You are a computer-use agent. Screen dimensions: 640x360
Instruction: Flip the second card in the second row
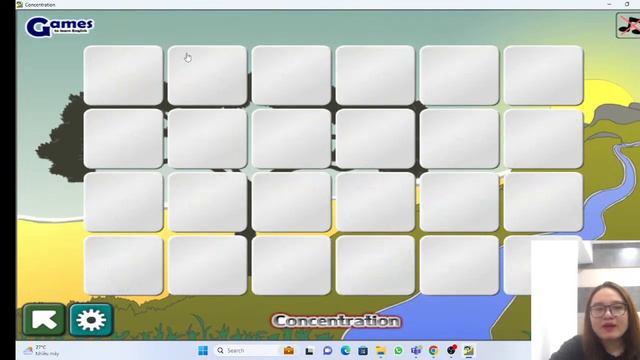click(207, 139)
